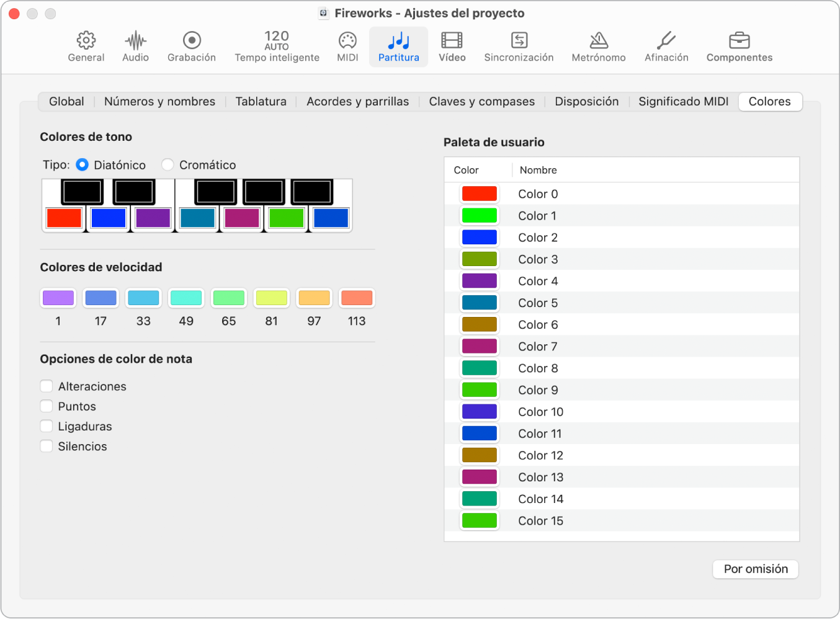This screenshot has height=619, width=840.
Task: Open the Componentes settings pane
Action: pos(739,47)
